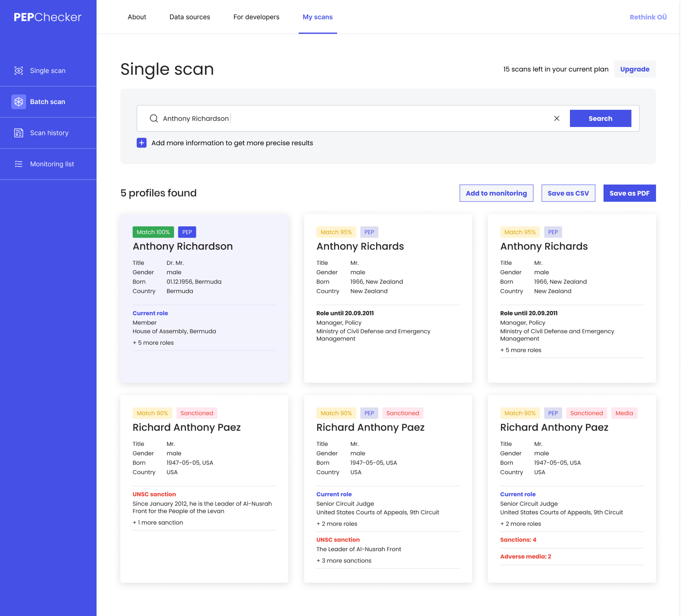Screen dimensions: 681x616
Task: Click the Batch scan cube icon
Action: pos(19,102)
